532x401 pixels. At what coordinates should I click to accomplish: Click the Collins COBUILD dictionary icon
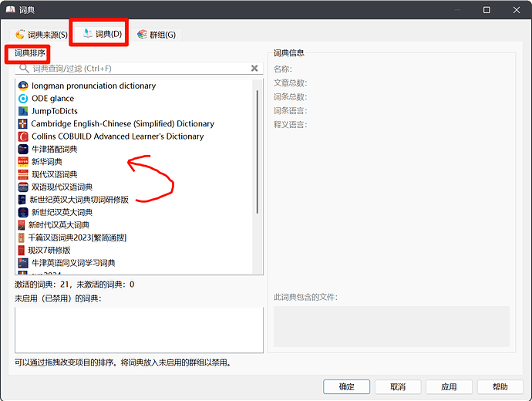coord(23,136)
